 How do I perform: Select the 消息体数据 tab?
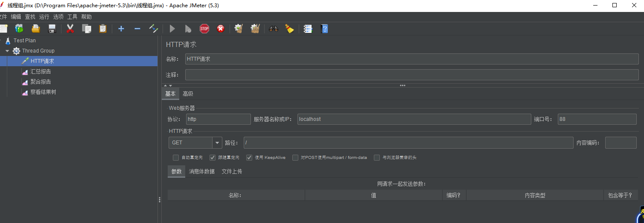(202, 172)
